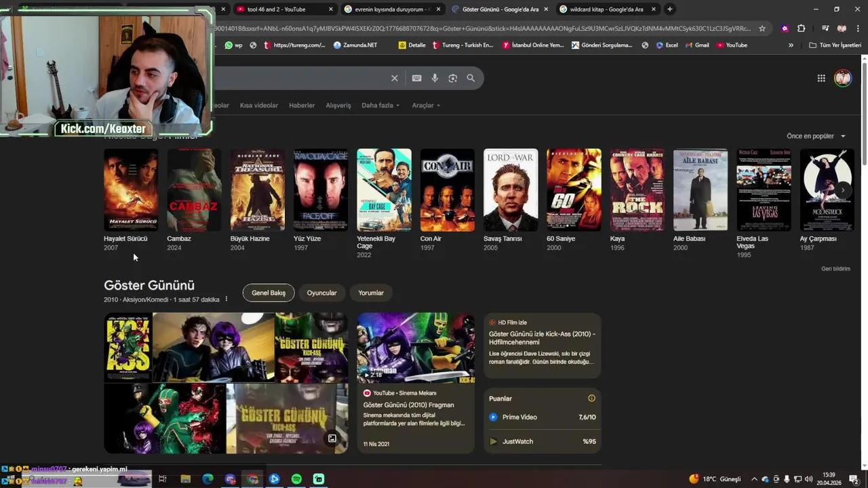Open Spotify from the taskbar

tap(296, 479)
